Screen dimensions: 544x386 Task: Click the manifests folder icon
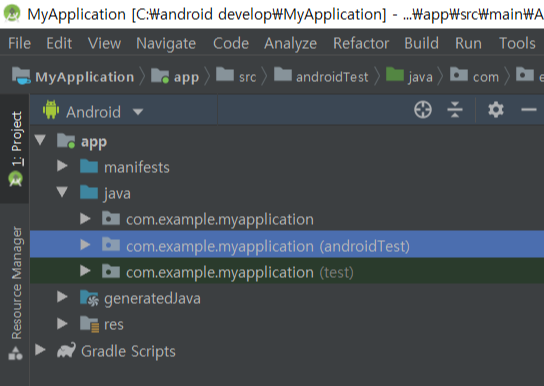click(89, 166)
